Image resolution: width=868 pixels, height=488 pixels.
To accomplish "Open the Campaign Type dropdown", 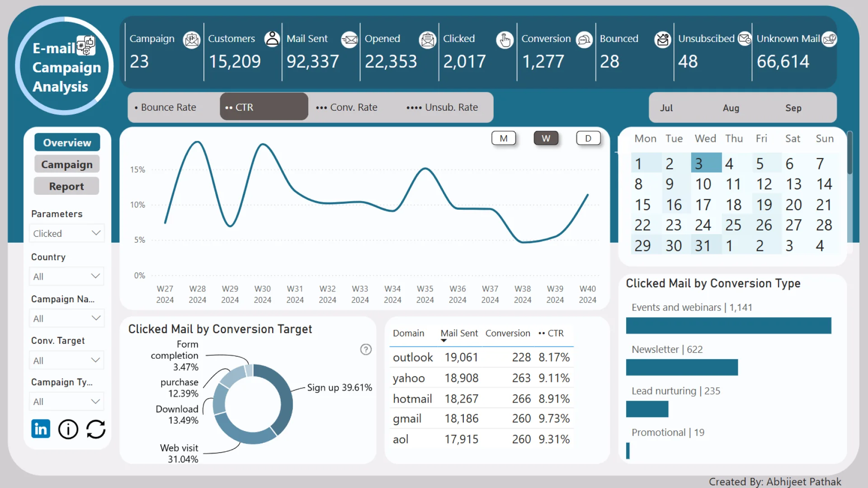I will point(66,401).
